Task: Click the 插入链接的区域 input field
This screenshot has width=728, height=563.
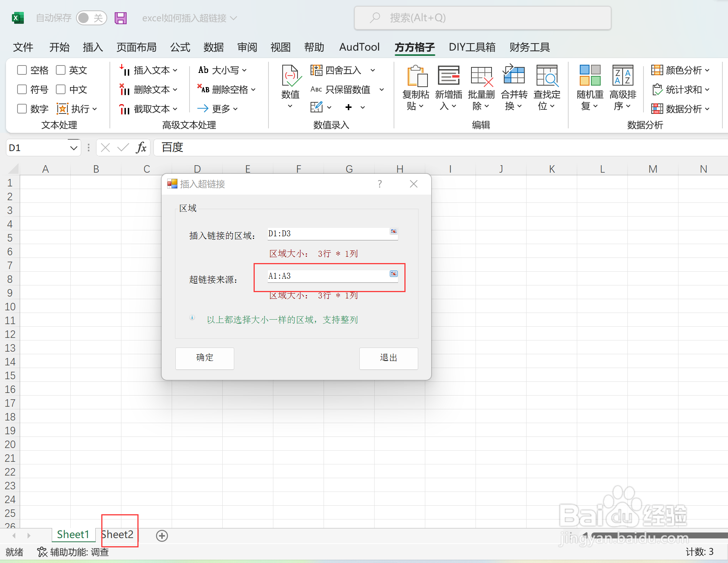Action: coord(328,234)
